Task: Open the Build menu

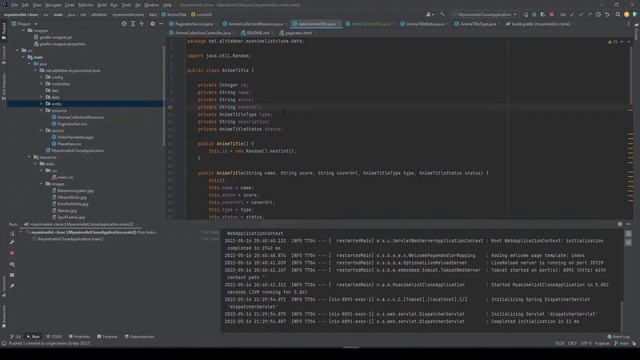Action: (102, 5)
